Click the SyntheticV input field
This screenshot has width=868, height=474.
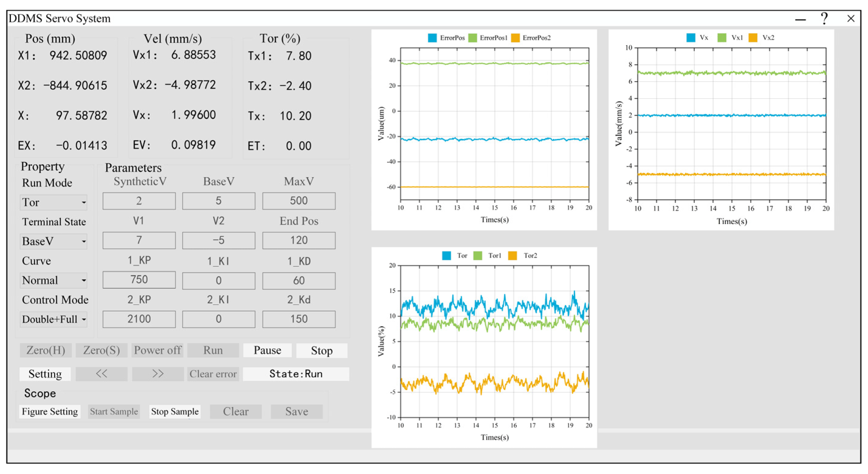139,201
